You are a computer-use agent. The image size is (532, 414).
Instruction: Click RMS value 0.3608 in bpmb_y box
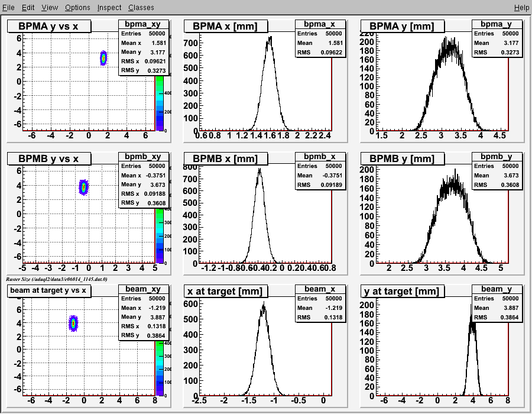tap(510, 185)
